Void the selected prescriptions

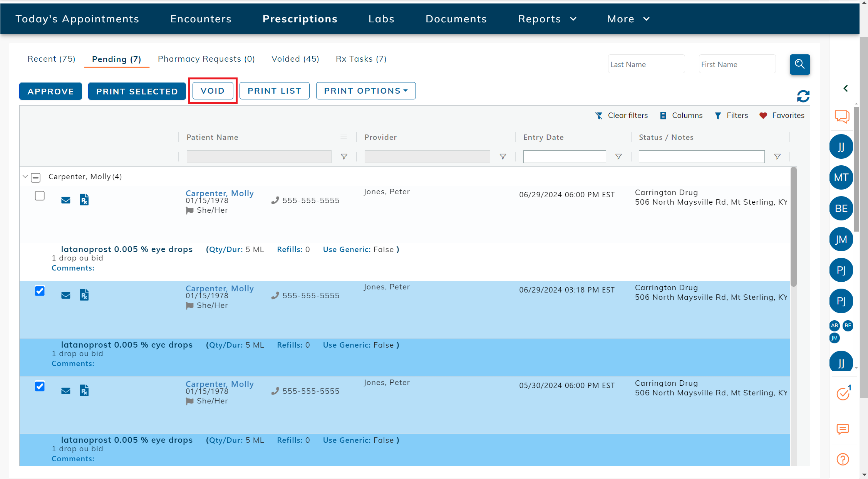click(x=213, y=91)
